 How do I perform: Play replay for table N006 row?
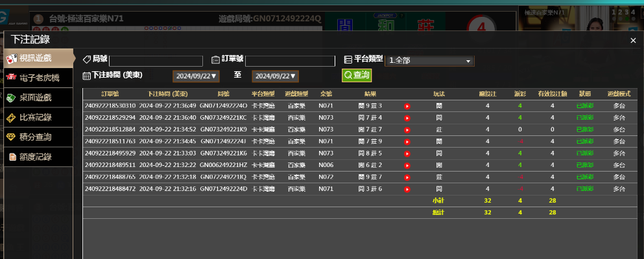407,165
